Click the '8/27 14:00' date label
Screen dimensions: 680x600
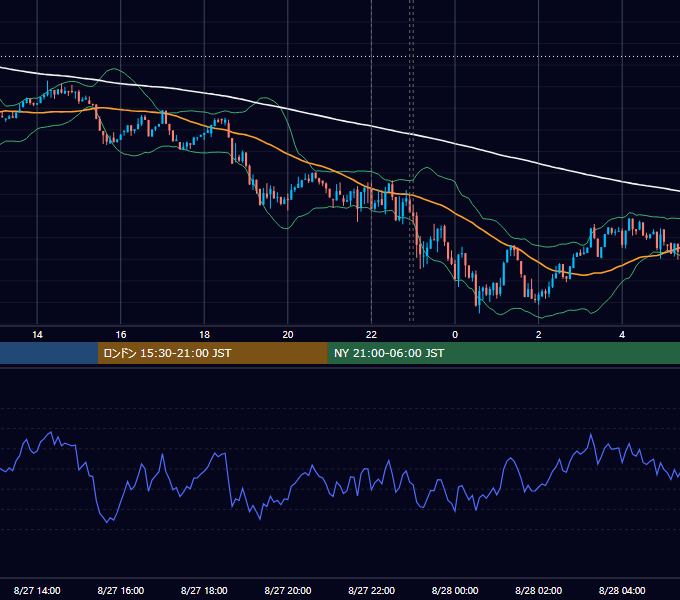pos(37,590)
